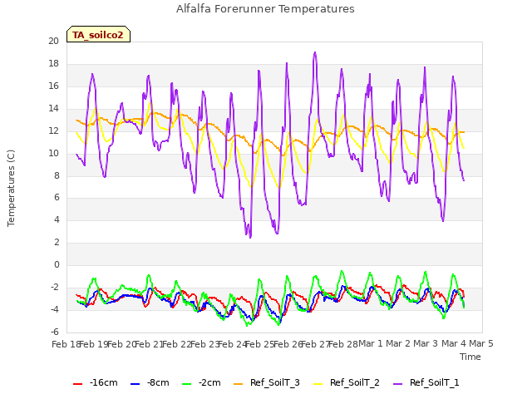Click the -8cm legend label

(158, 382)
